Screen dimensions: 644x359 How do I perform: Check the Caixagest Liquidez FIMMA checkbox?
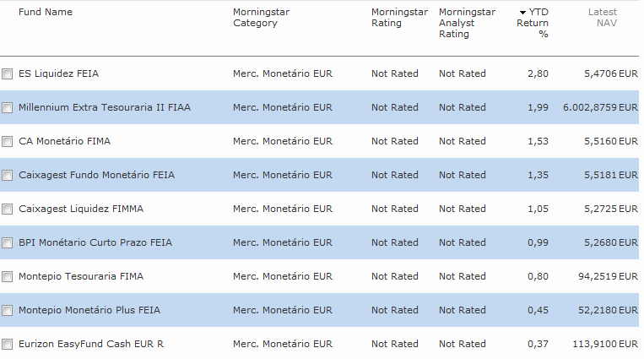8,209
